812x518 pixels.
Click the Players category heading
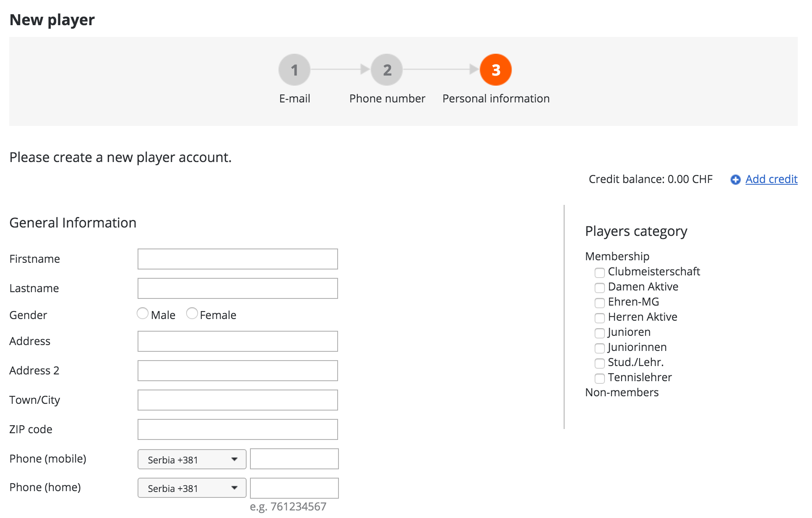tap(636, 231)
